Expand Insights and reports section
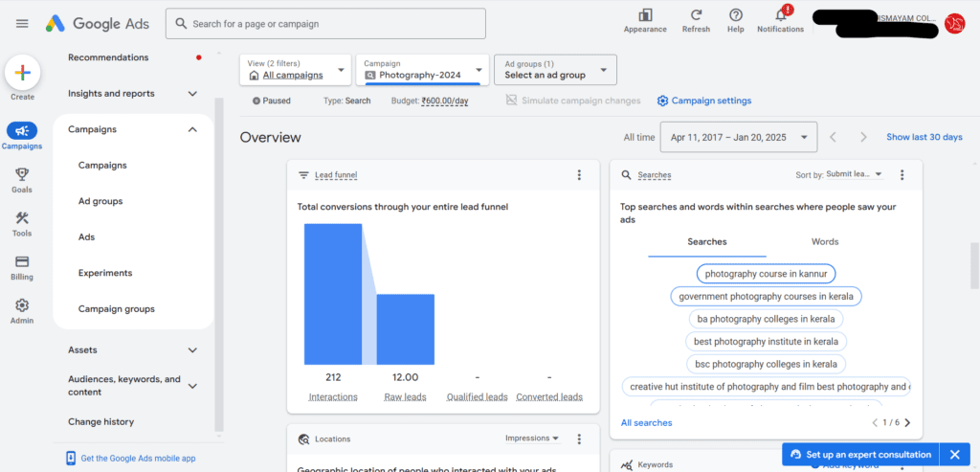980x472 pixels. 192,94
